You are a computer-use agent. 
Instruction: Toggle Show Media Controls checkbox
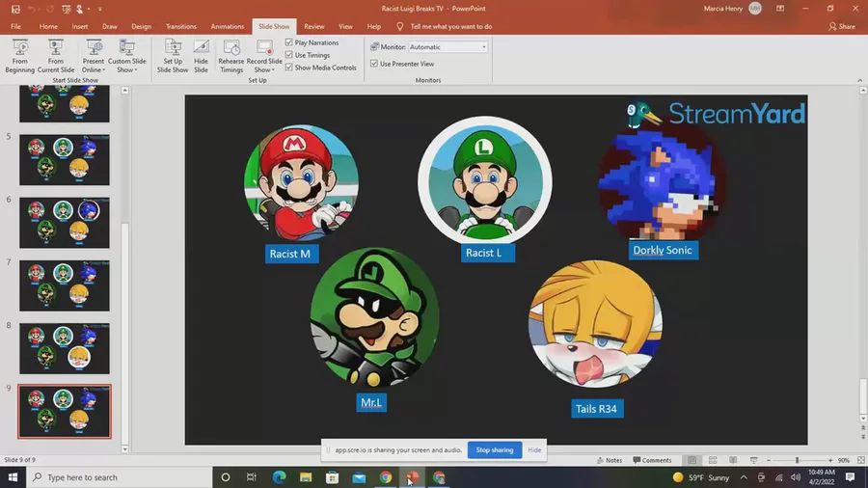click(289, 68)
